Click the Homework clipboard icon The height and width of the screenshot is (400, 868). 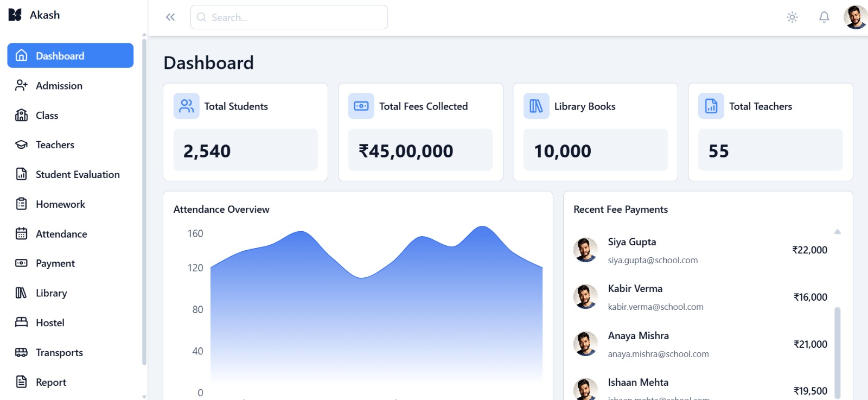pyautogui.click(x=22, y=204)
